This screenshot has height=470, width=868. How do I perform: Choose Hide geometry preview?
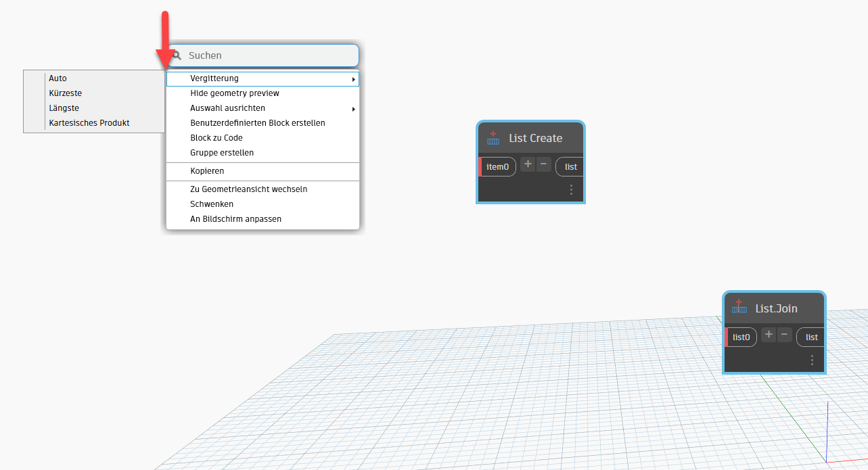[262, 93]
